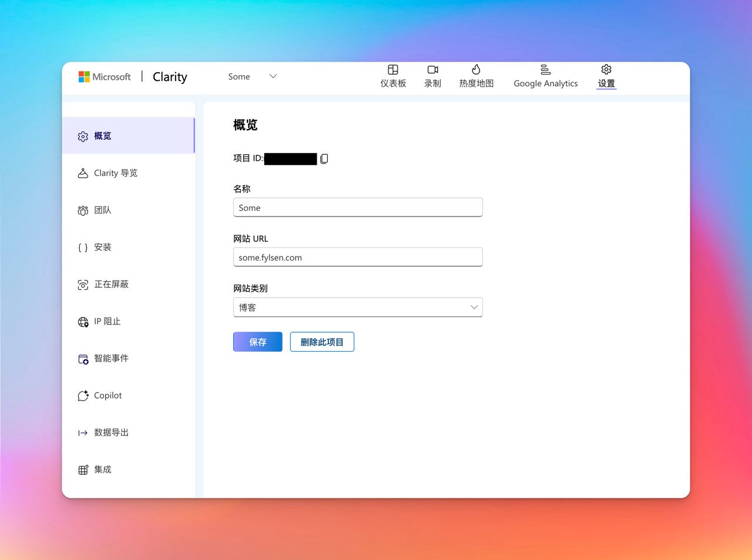
Task: Open the 热度地图 tab label
Action: coord(476,83)
